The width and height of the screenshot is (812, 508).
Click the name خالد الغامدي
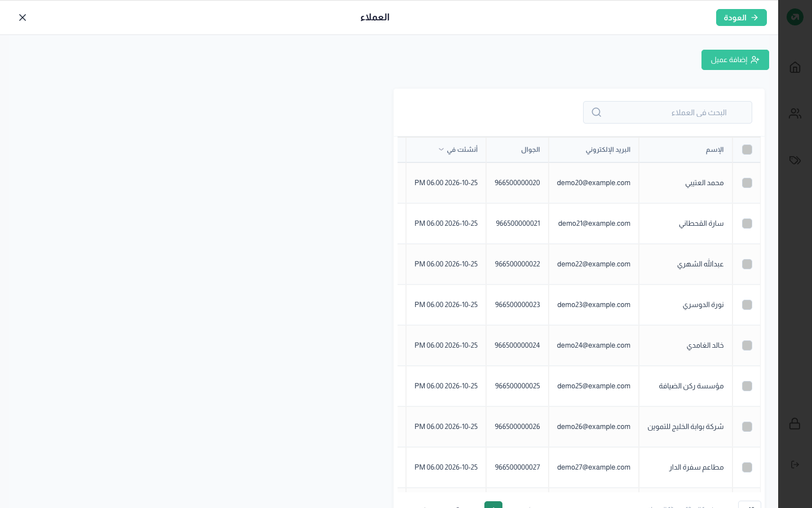click(x=705, y=345)
